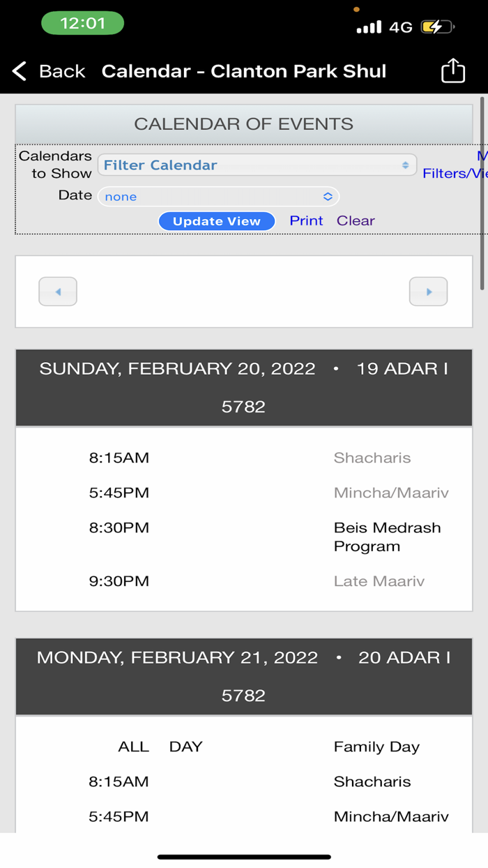The image size is (488, 868).
Task: Open the Beis Medrash Program event
Action: [x=387, y=537]
